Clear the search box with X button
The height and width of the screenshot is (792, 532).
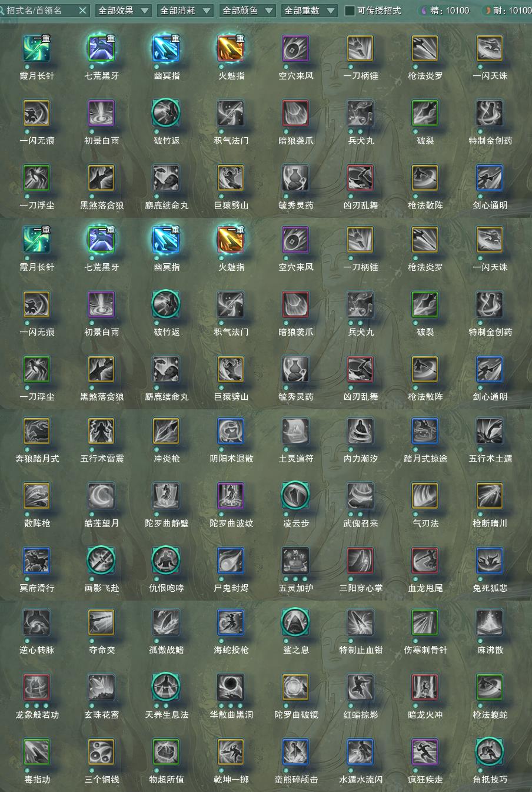click(x=82, y=11)
